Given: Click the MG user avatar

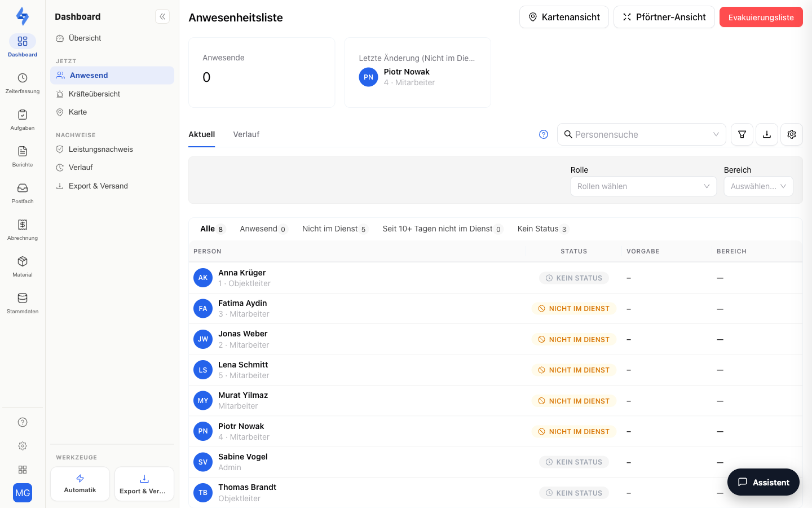Looking at the screenshot, I should pos(23,493).
